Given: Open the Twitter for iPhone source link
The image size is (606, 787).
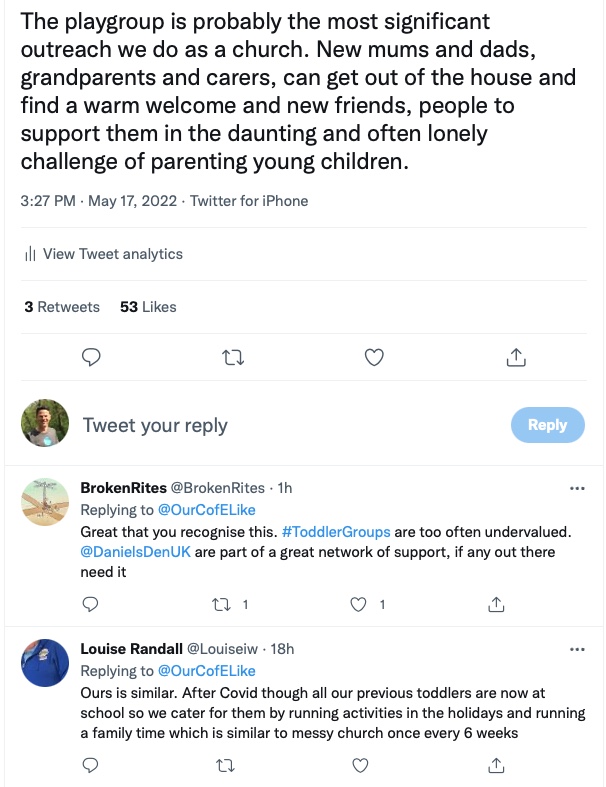Looking at the screenshot, I should pyautogui.click(x=249, y=201).
